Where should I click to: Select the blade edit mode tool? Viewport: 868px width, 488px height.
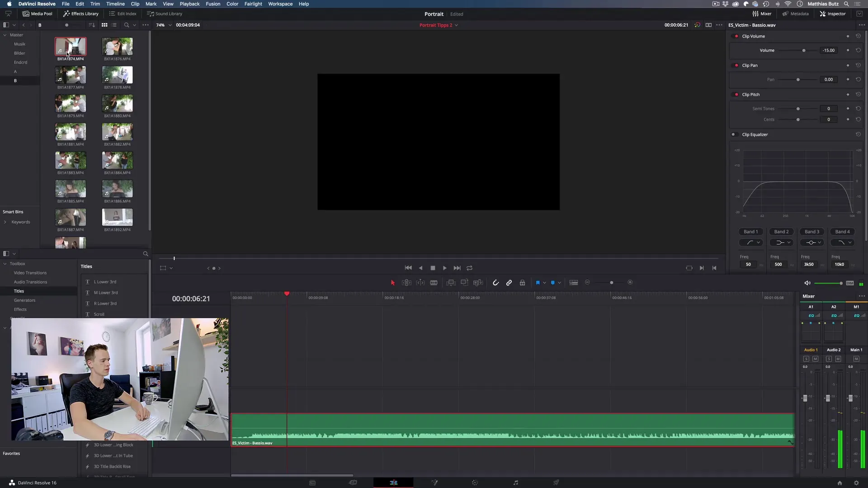tap(434, 282)
